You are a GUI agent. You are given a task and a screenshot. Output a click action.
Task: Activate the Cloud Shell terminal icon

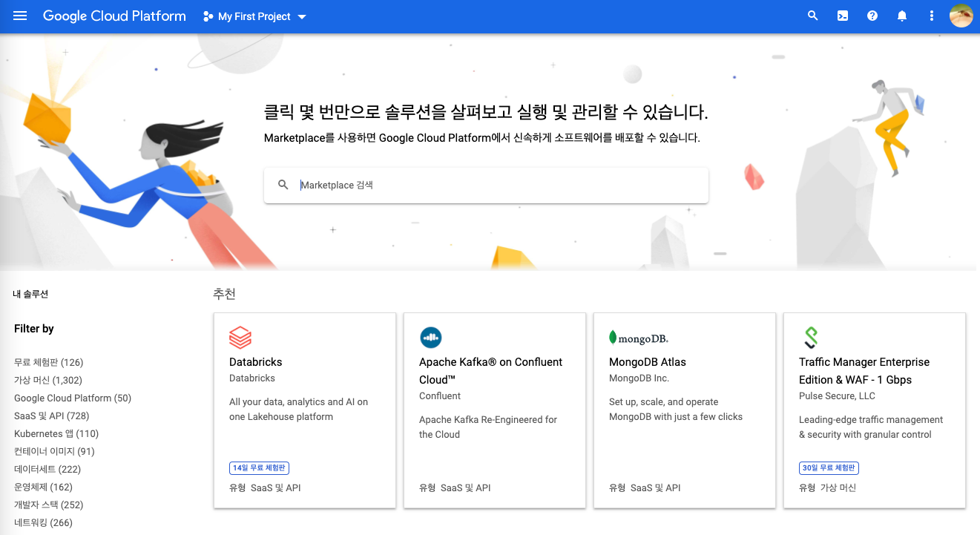843,16
